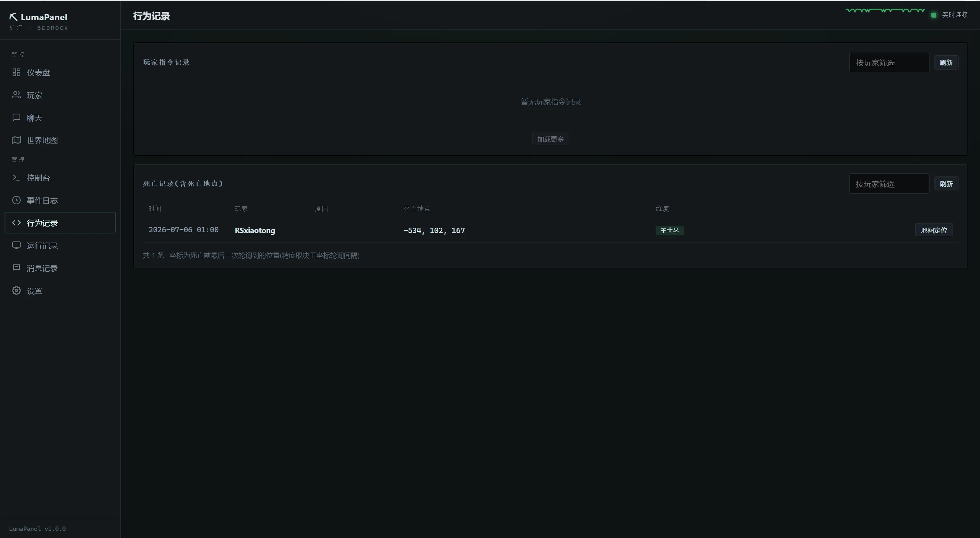Image resolution: width=980 pixels, height=538 pixels.
Task: Click the 世界地图 map icon
Action: 16,140
